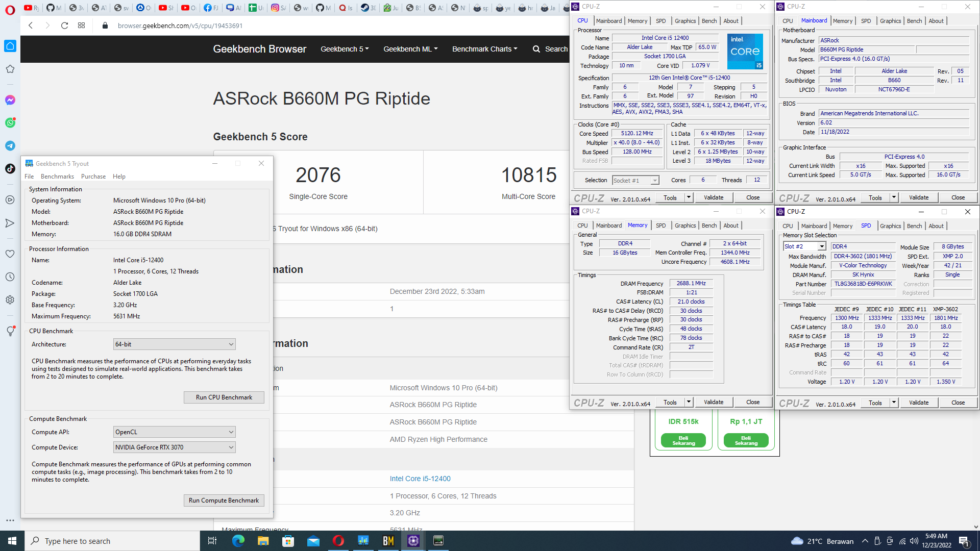Open the heart pinboards icon in sidebar

click(10, 254)
